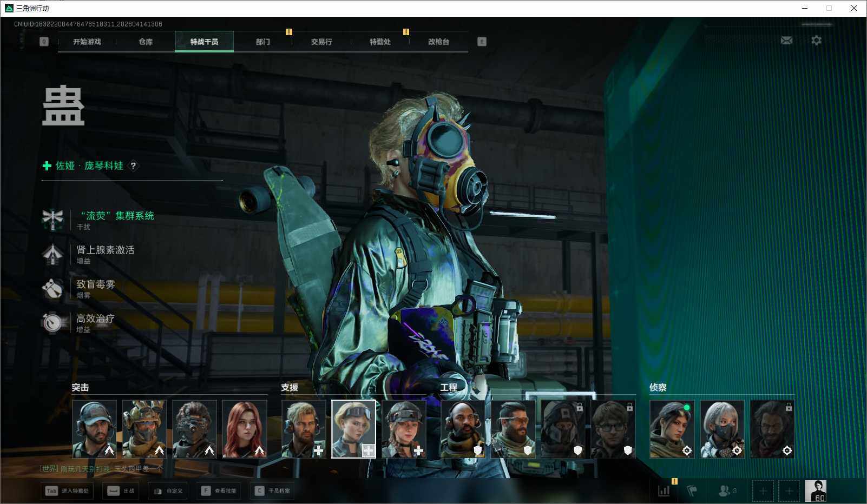The image size is (867, 504).
Task: Pick the assault operator in the tan helmet
Action: pos(144,429)
